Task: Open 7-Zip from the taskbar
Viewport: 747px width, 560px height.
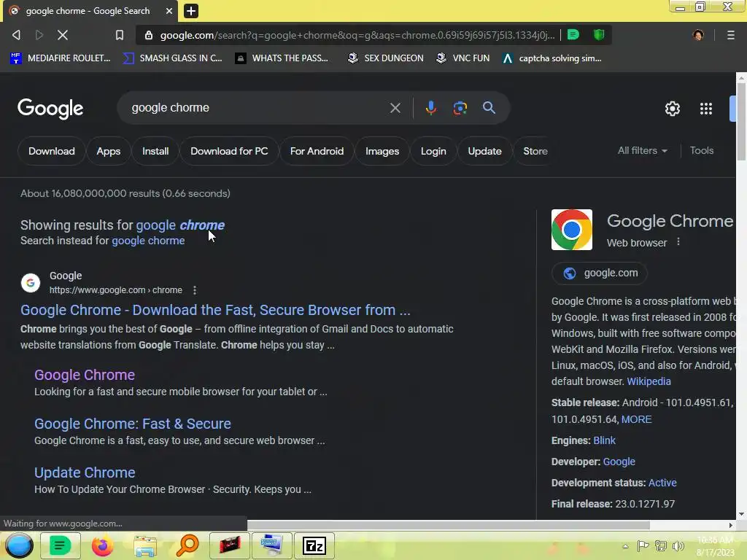Action: (x=314, y=545)
